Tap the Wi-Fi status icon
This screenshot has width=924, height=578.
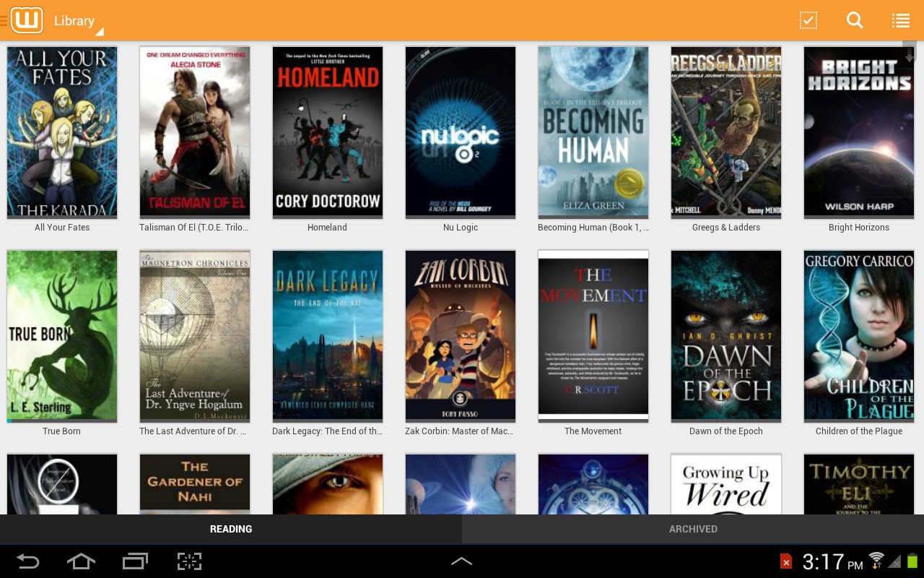tap(876, 560)
